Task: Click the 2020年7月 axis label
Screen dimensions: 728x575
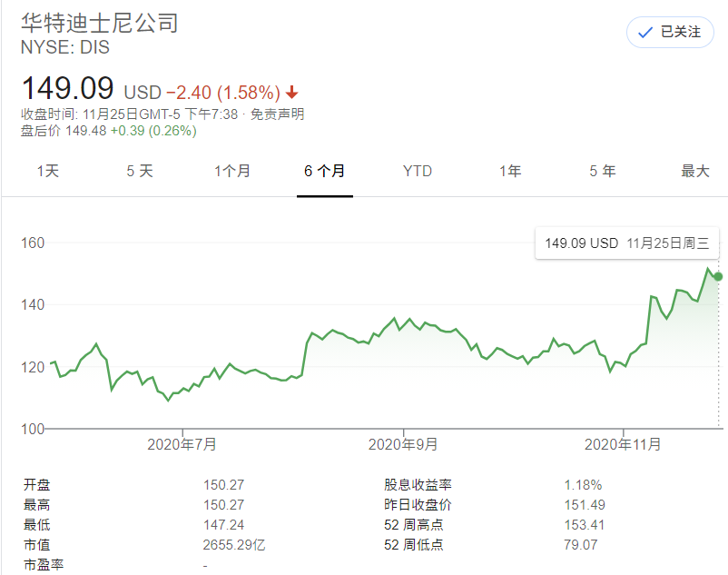Action: 182,444
